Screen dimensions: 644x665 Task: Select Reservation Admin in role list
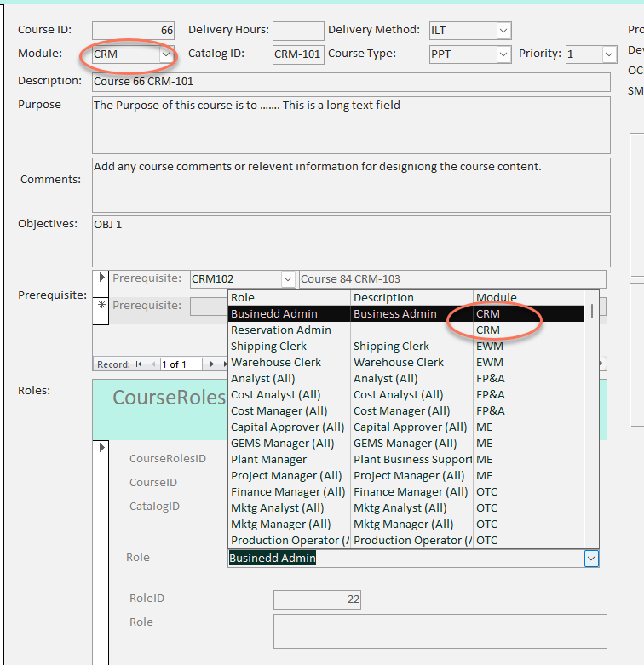tap(406, 330)
